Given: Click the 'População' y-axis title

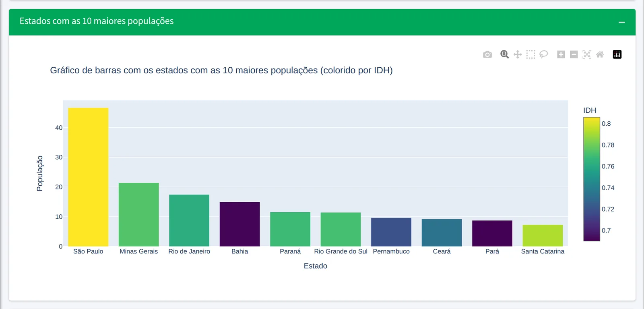Looking at the screenshot, I should (39, 173).
